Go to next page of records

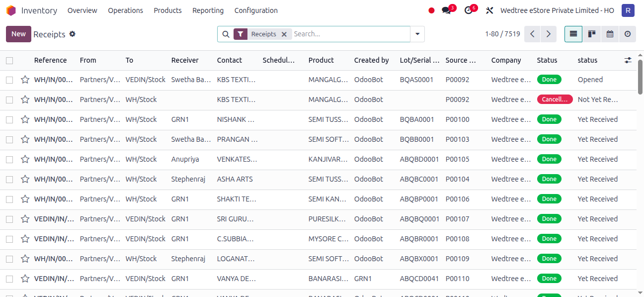548,34
